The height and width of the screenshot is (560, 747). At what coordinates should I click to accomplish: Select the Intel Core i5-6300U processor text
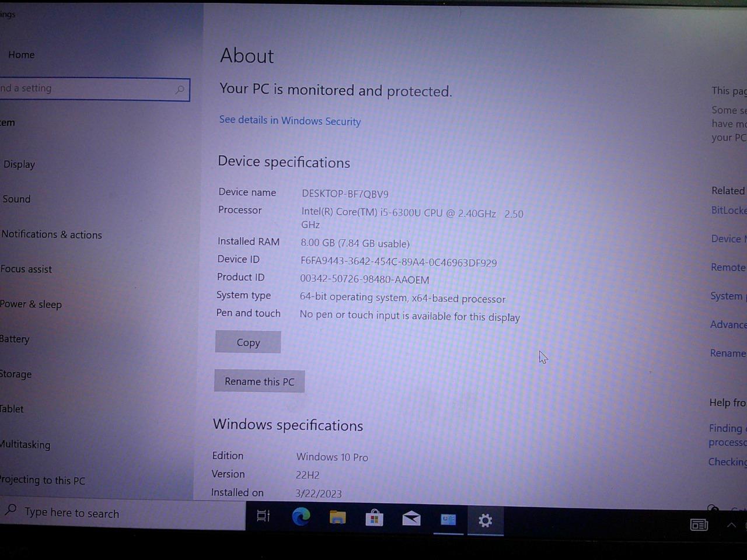(x=412, y=219)
